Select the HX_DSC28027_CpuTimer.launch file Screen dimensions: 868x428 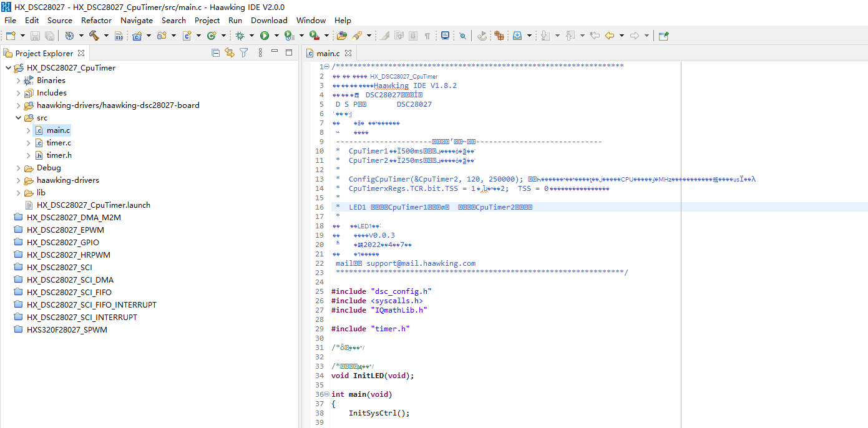[93, 205]
